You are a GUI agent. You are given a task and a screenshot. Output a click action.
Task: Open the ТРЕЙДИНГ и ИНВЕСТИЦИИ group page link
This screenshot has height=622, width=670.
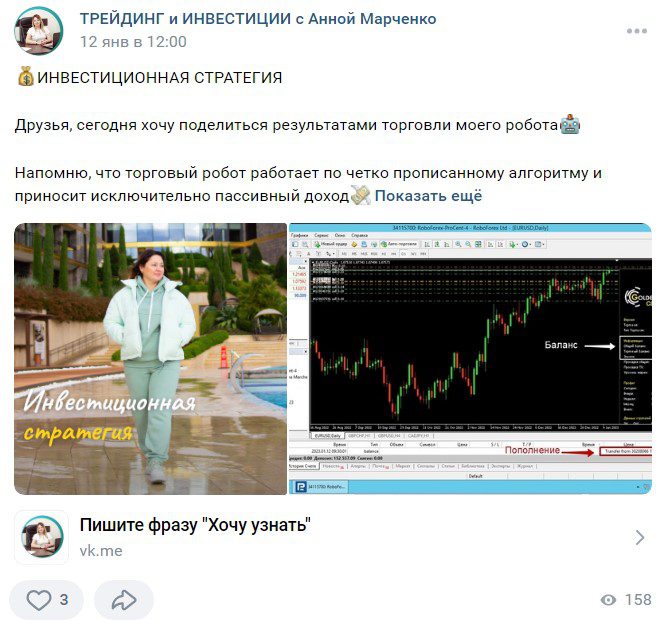pos(258,19)
